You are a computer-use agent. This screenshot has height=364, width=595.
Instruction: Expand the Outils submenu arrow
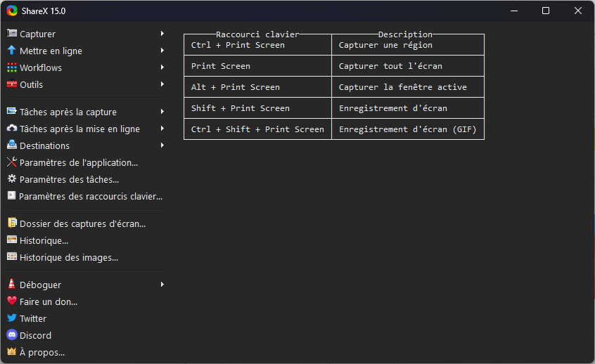pos(162,84)
